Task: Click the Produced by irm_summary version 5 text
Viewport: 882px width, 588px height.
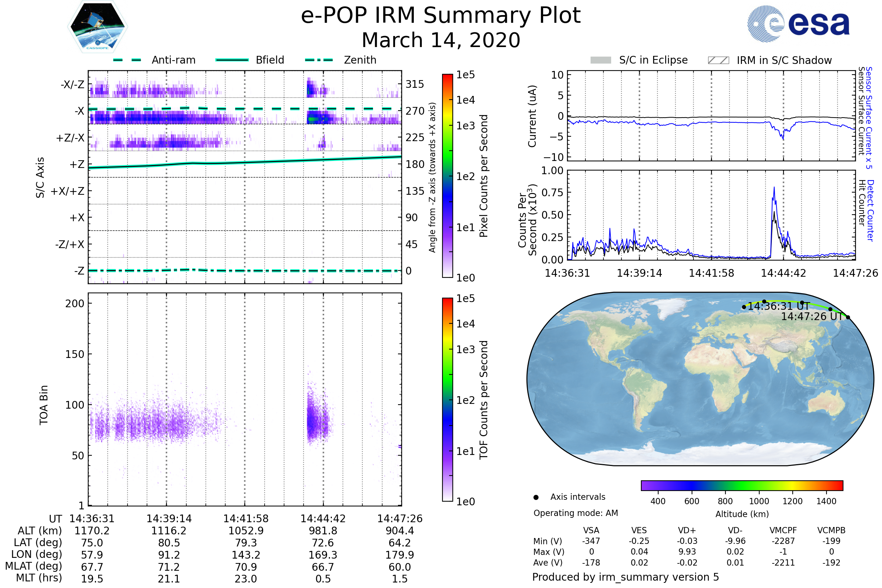Action: click(x=625, y=577)
